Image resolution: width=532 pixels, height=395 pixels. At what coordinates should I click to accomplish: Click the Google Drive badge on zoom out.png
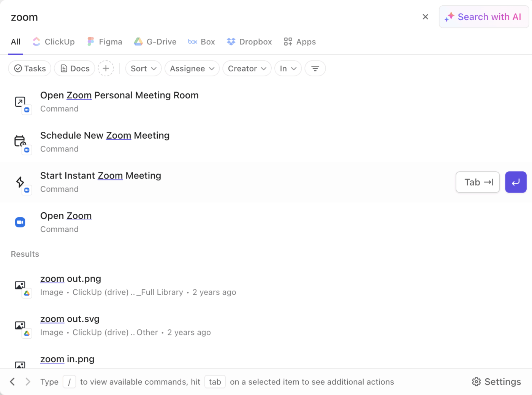(x=27, y=293)
